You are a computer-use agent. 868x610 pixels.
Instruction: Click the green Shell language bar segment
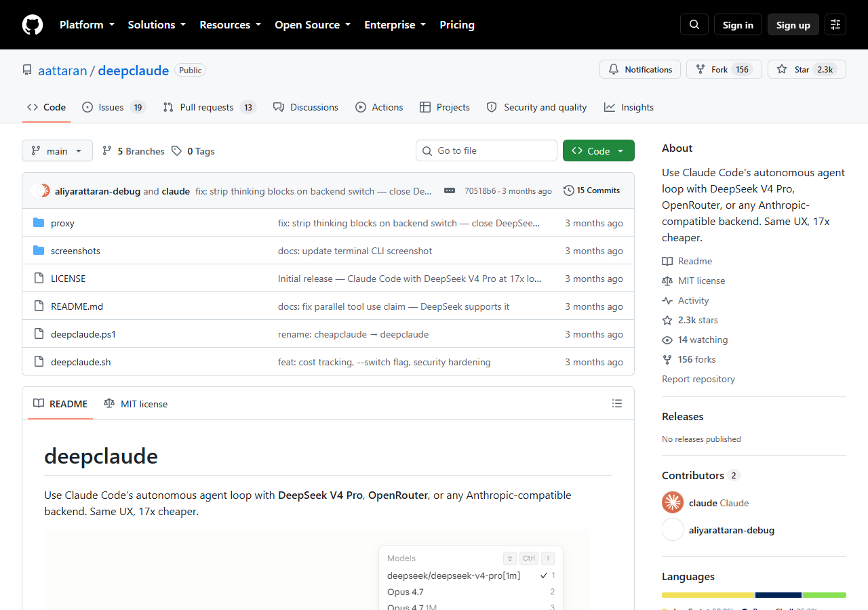tap(825, 595)
